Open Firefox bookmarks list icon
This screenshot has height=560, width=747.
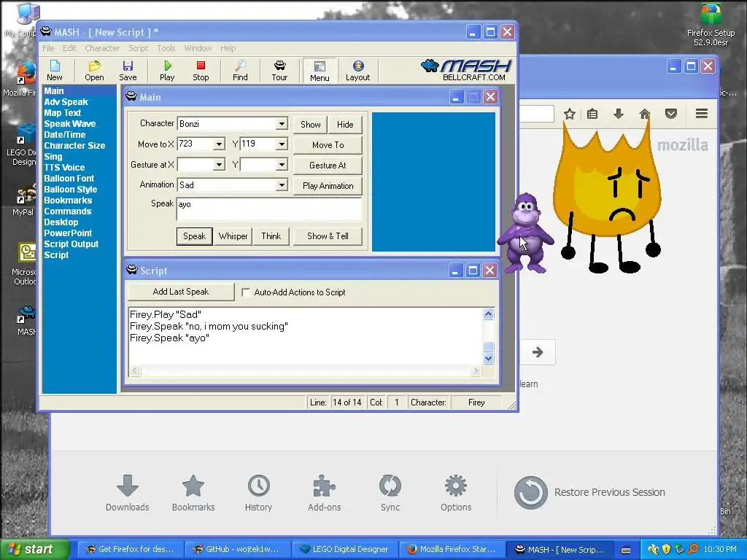pyautogui.click(x=592, y=114)
